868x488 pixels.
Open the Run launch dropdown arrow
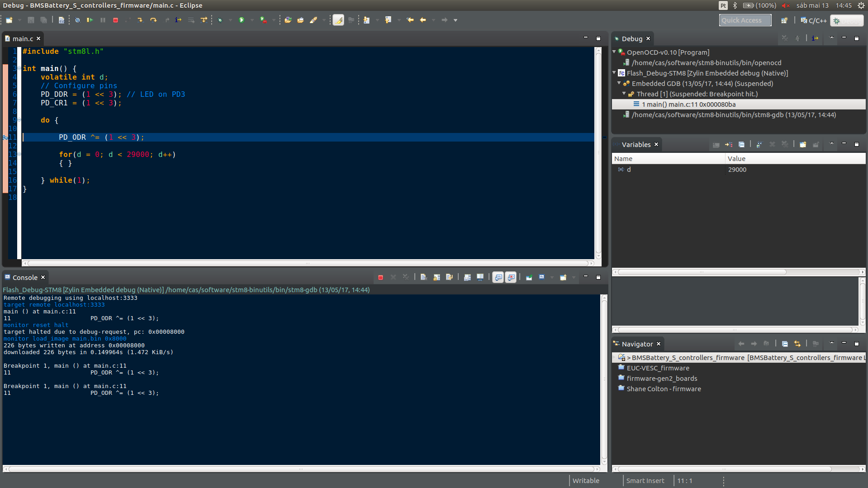click(x=252, y=20)
